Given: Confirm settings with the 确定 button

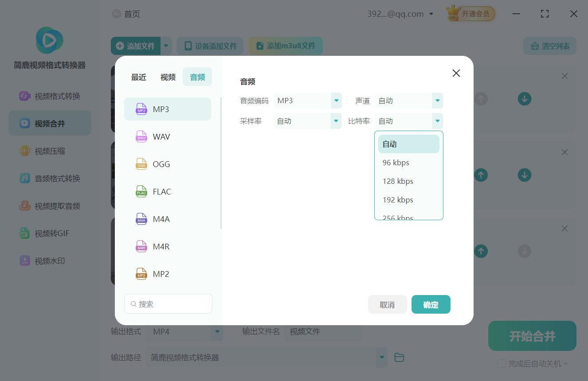Looking at the screenshot, I should point(431,304).
